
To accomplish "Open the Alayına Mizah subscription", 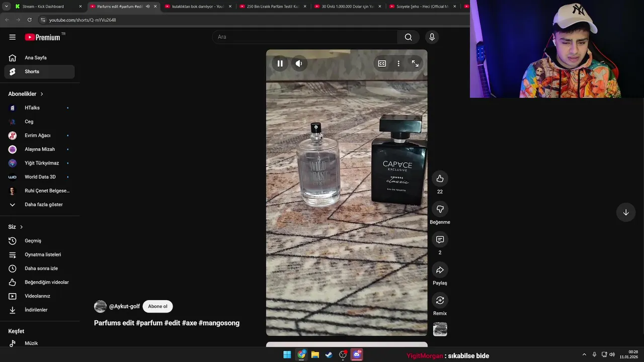I will point(39,149).
